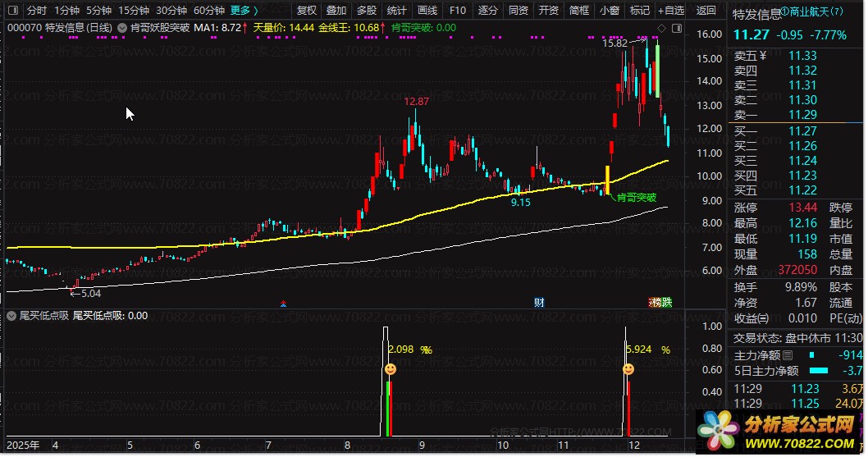Click the diamond icon above the price axis
The image size is (868, 457).
click(662, 29)
